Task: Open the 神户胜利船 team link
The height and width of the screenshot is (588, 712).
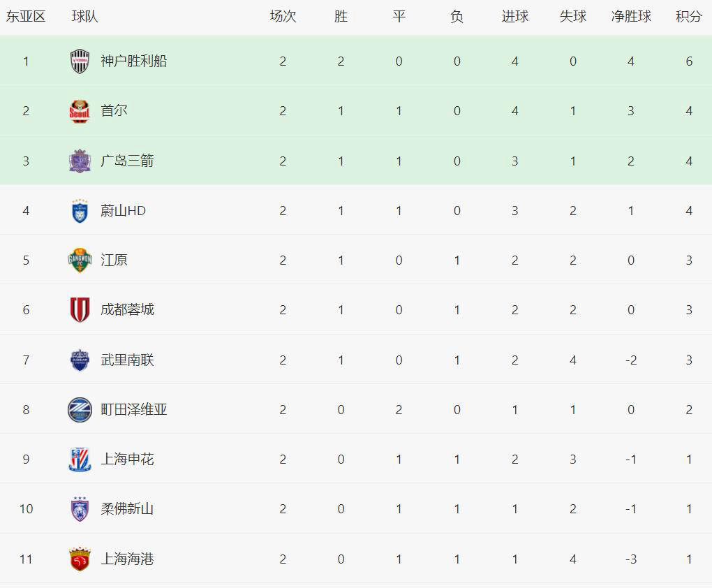Action: tap(134, 61)
